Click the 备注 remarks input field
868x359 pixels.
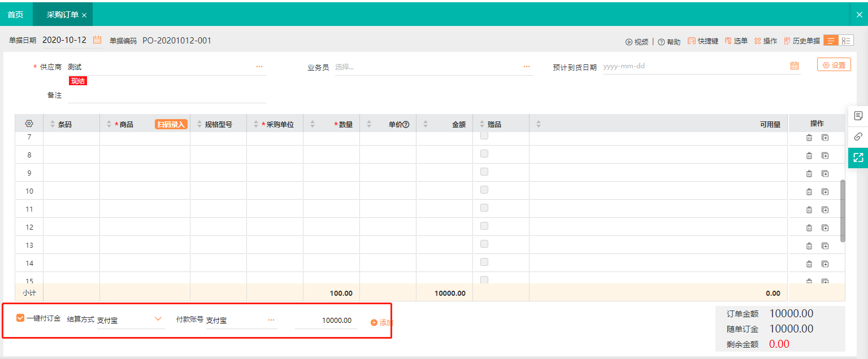[x=167, y=95]
